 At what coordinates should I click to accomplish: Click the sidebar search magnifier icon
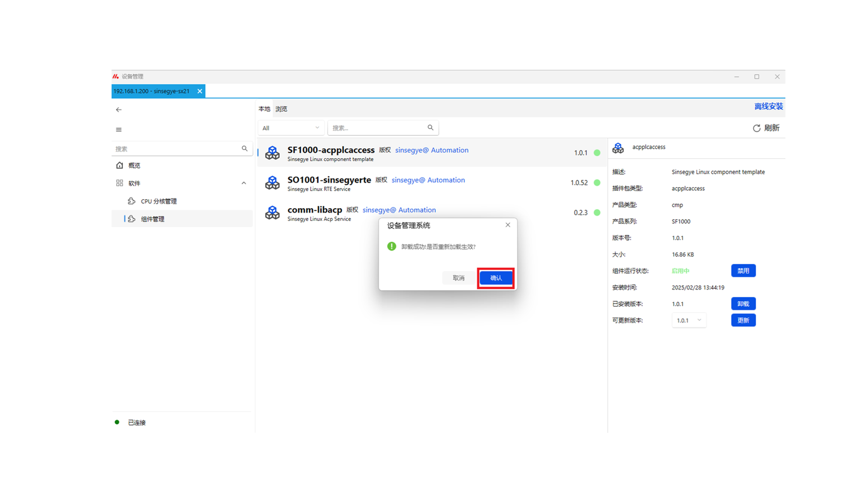coord(245,149)
